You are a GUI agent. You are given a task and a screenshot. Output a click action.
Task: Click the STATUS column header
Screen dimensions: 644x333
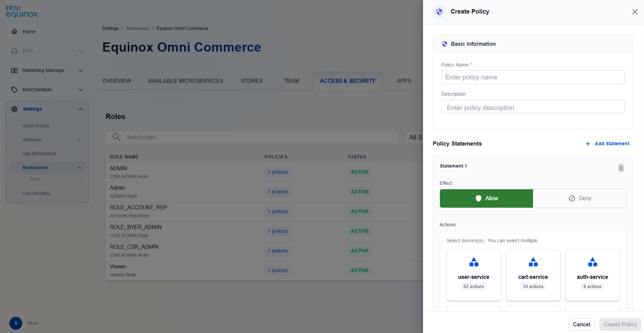(357, 157)
